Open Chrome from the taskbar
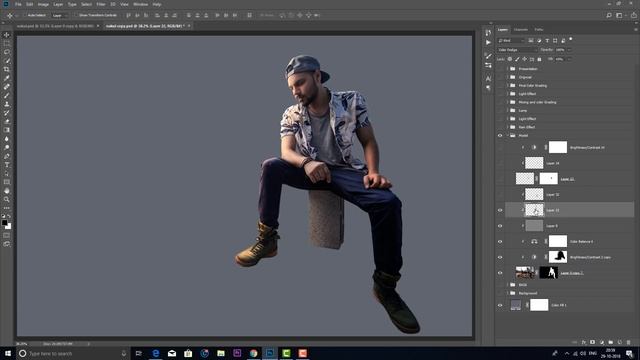 [253, 353]
